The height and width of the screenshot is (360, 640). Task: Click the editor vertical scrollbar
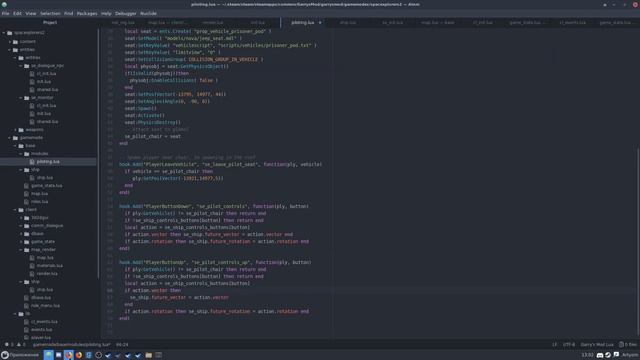[638, 241]
